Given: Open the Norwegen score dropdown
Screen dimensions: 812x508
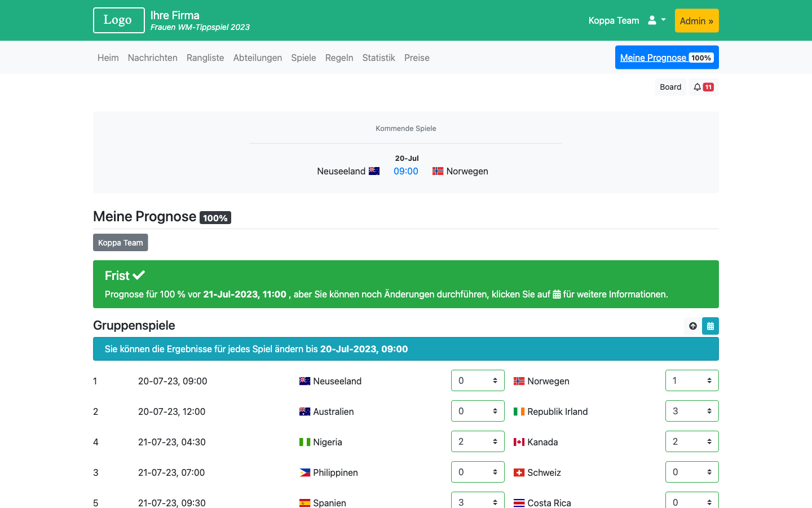Looking at the screenshot, I should coord(692,380).
